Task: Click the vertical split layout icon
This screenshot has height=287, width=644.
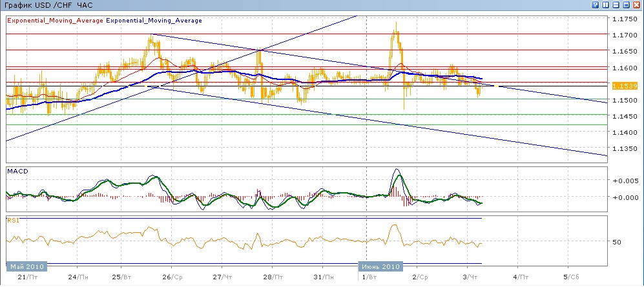Action: (x=605, y=5)
